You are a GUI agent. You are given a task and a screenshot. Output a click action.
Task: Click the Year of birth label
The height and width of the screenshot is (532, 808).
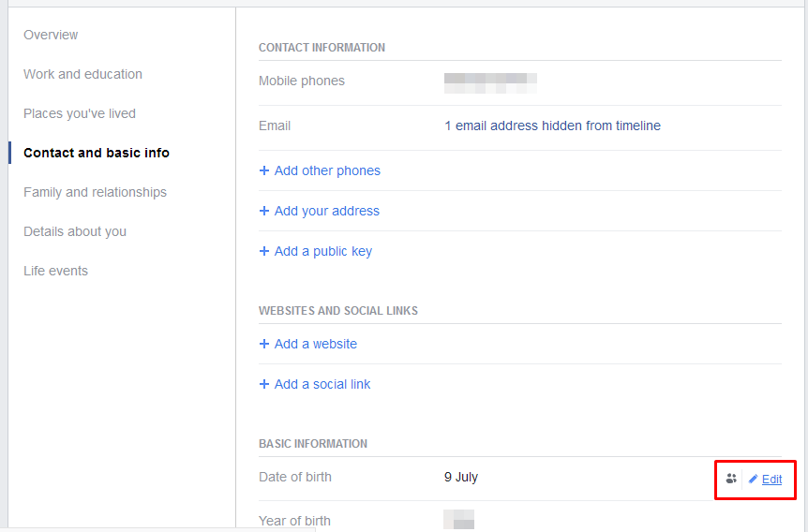[294, 521]
